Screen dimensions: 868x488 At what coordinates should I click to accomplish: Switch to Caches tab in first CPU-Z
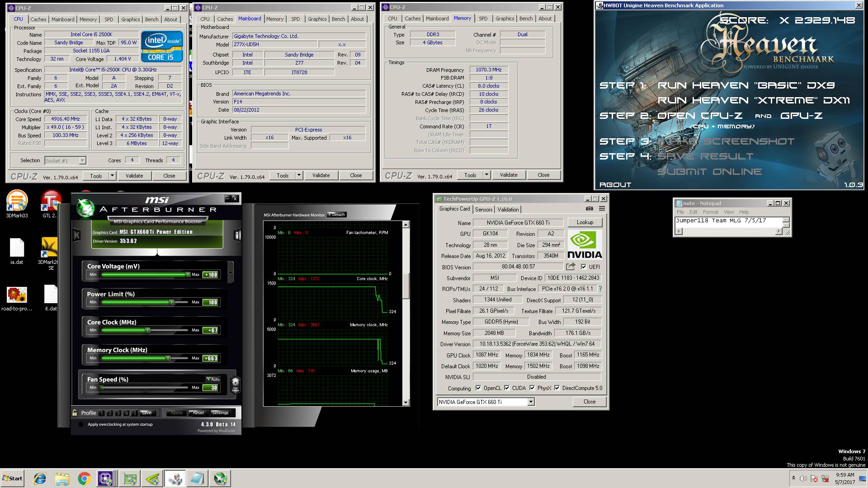pos(38,19)
